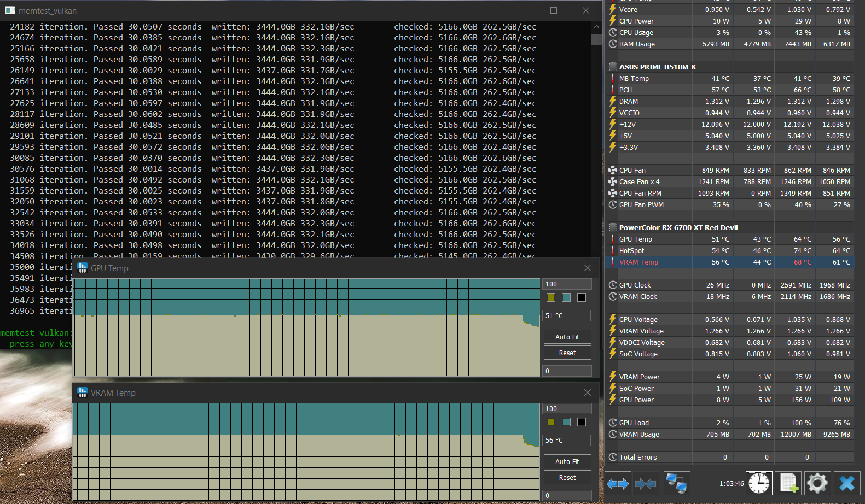Click the log file icon with the green plus

788,483
